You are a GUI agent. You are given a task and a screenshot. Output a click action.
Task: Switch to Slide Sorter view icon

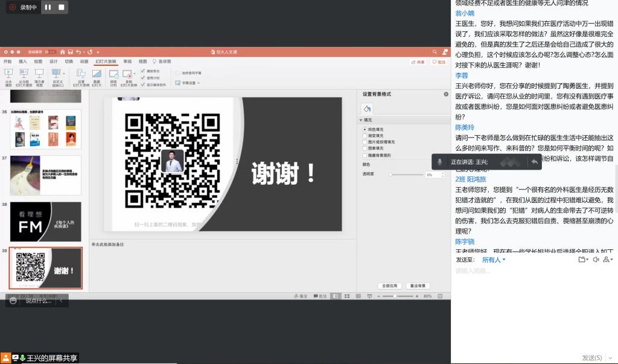coord(347,296)
